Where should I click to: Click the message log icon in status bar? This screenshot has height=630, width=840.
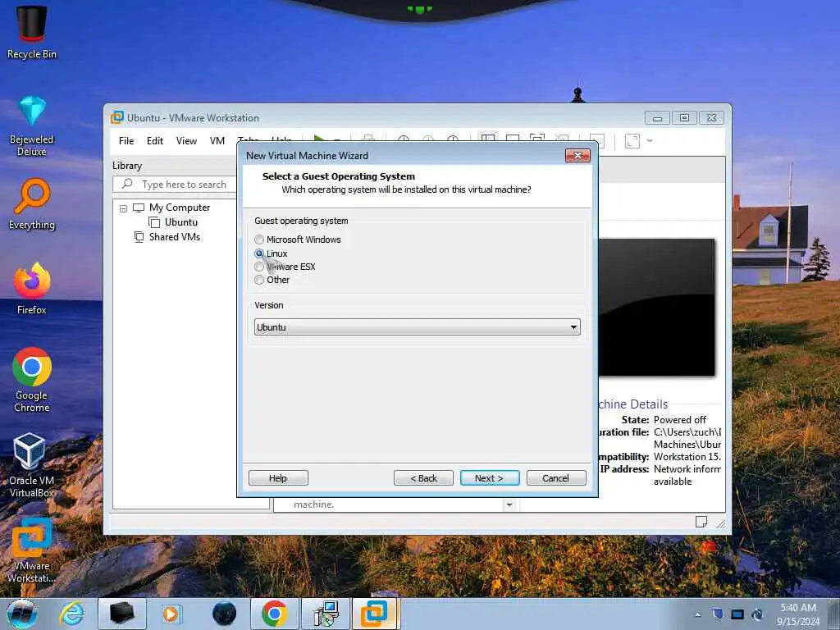pyautogui.click(x=701, y=521)
